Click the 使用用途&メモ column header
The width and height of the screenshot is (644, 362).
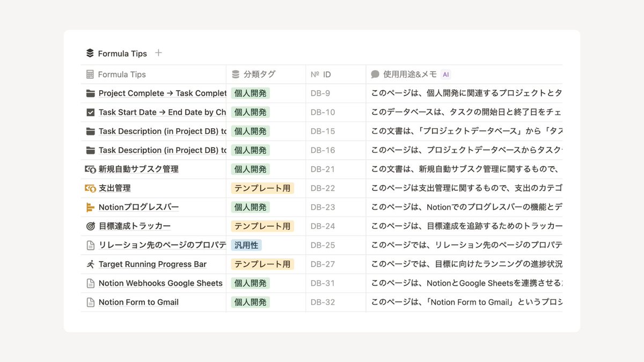click(464, 75)
